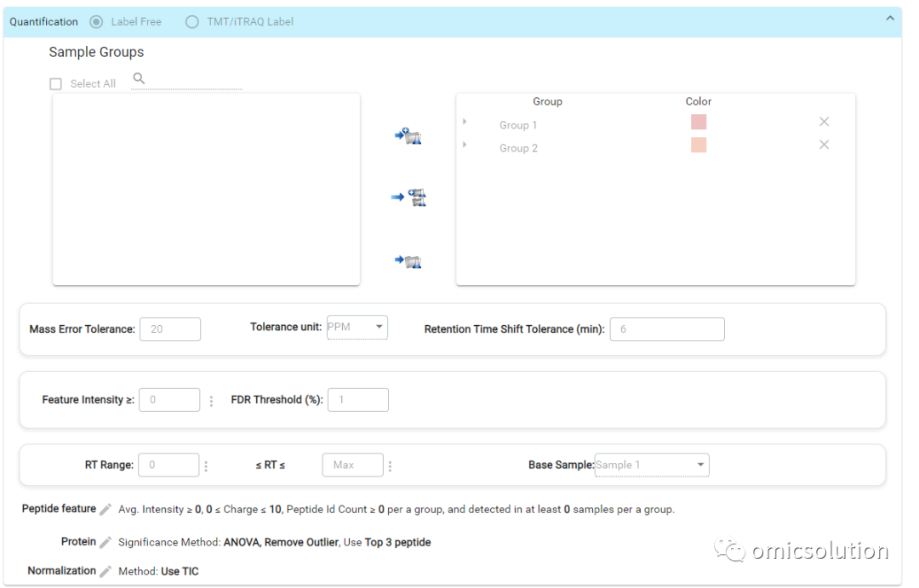This screenshot has width=919, height=588.
Task: Delete Group 2 using its X icon
Action: 824,145
